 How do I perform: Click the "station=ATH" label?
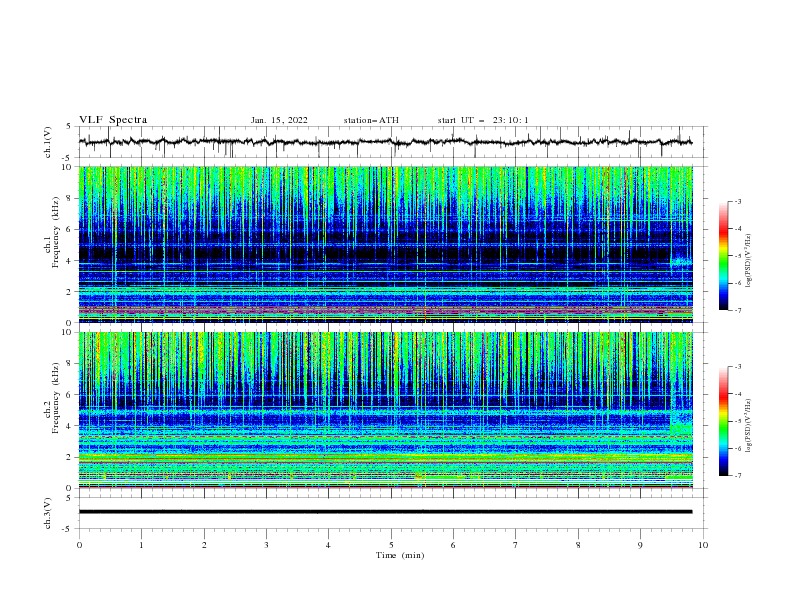pos(371,120)
